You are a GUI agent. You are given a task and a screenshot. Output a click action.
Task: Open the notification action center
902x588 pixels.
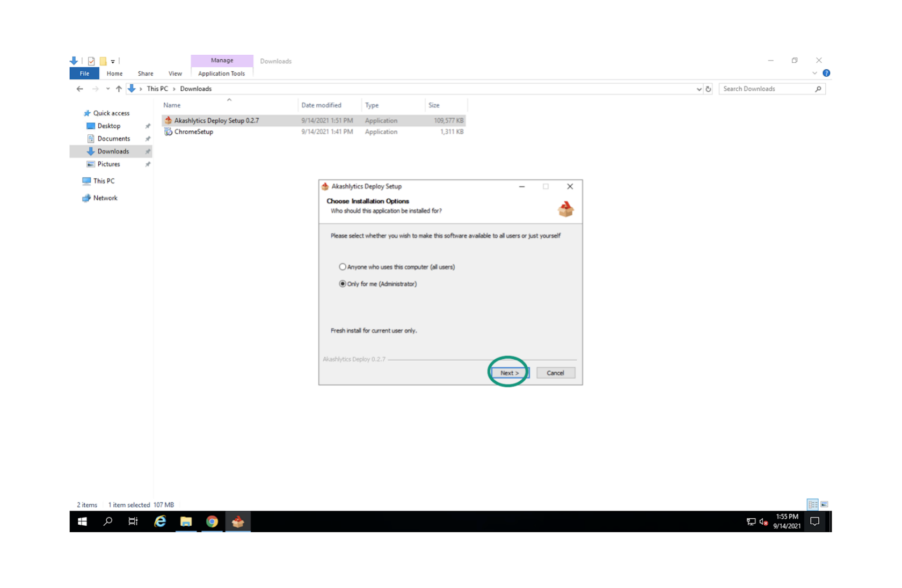point(815,521)
